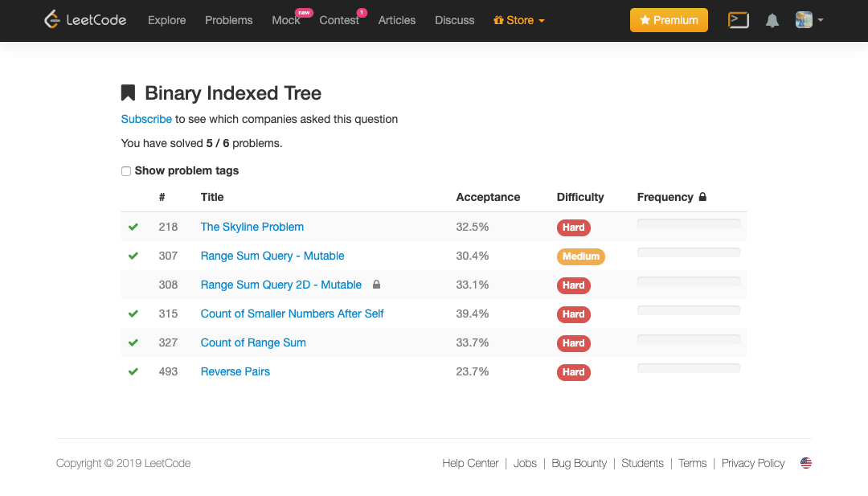Expand the account dropdown arrow

821,20
